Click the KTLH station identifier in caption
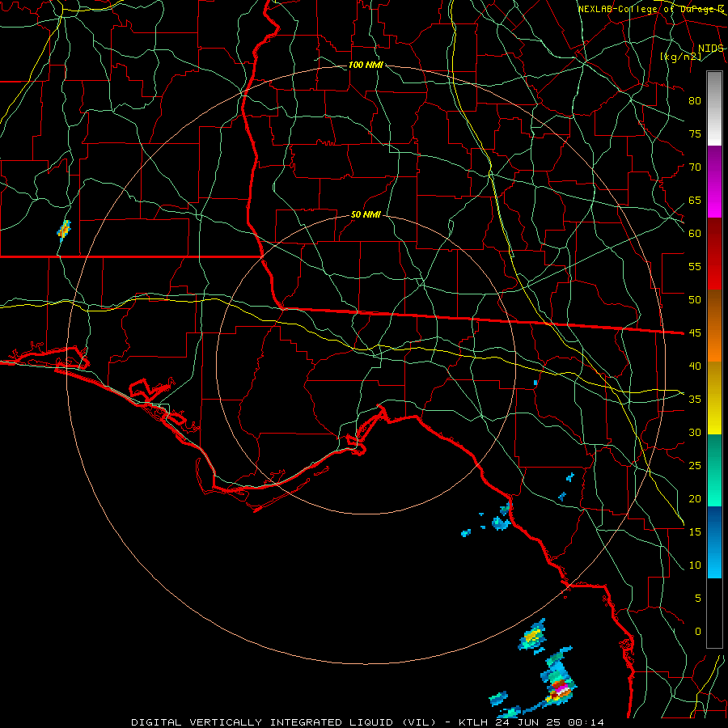728x728 pixels. 473,722
